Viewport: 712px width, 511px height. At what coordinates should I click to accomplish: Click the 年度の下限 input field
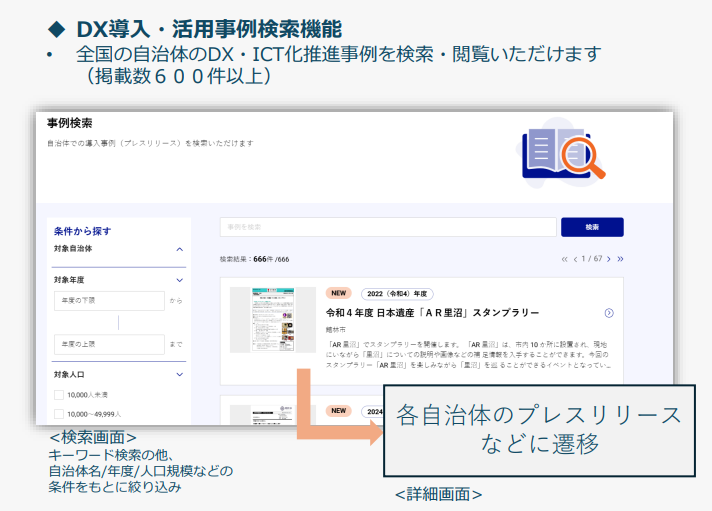click(x=109, y=301)
